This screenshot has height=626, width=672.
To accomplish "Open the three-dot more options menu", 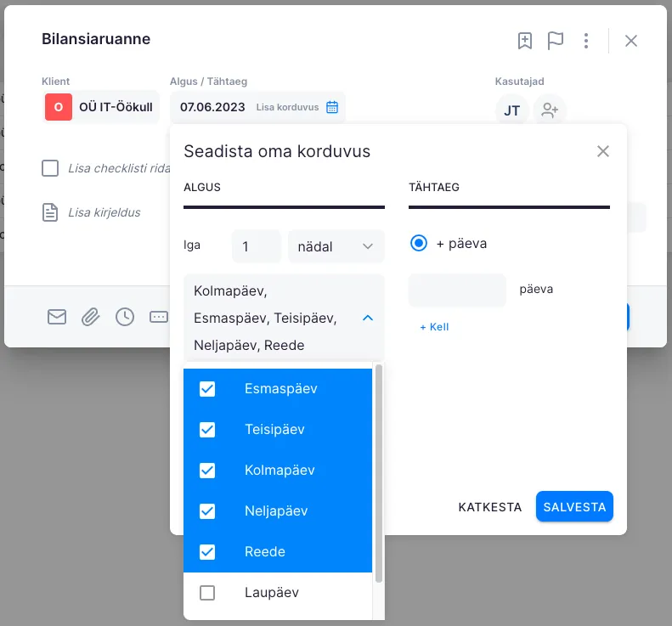I will pyautogui.click(x=586, y=41).
